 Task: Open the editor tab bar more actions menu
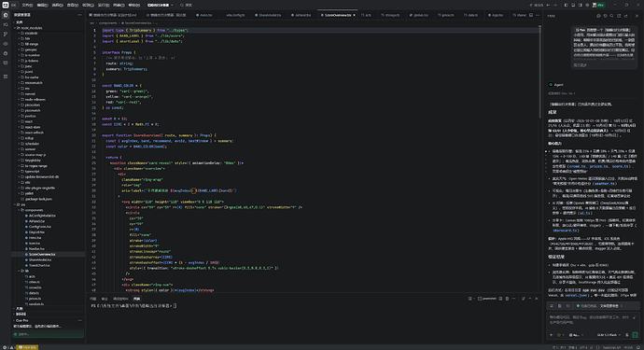538,15
